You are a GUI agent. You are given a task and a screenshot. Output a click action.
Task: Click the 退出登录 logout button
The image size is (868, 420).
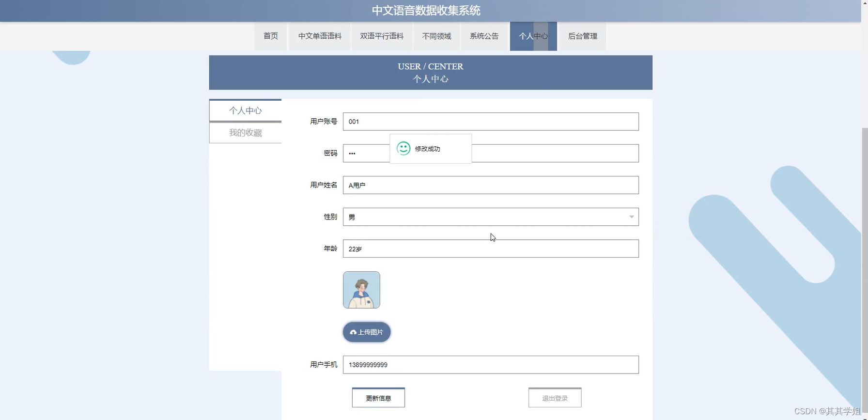555,398
